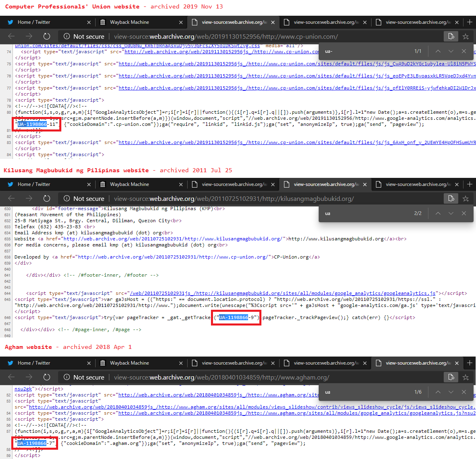Open js_eoEPyE3LBvoasxkLR5VqeDJxd4 script link line 76
Viewport: 476px width, 459px height.
[297, 76]
